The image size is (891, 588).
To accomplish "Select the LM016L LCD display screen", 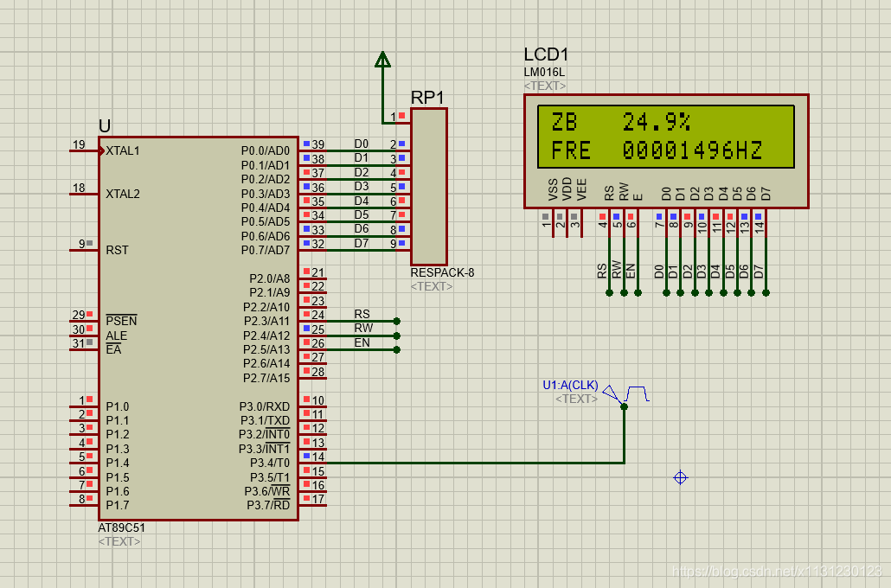I will [x=666, y=137].
